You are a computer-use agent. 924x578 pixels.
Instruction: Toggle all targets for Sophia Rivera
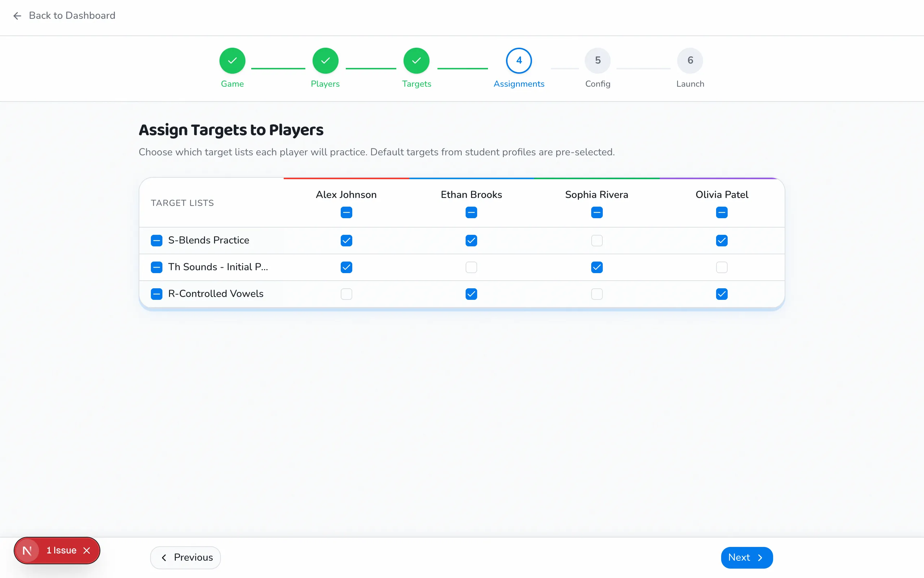[597, 212]
